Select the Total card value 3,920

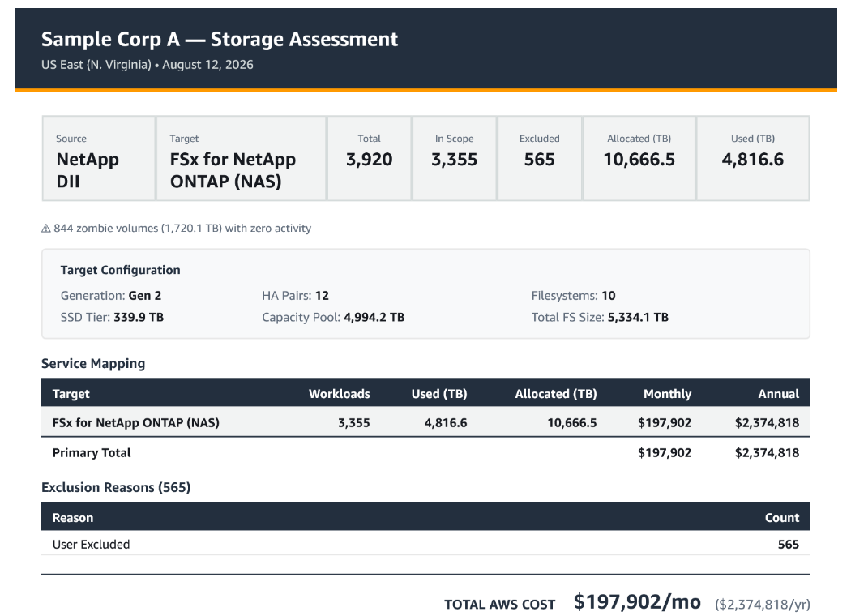coord(369,160)
